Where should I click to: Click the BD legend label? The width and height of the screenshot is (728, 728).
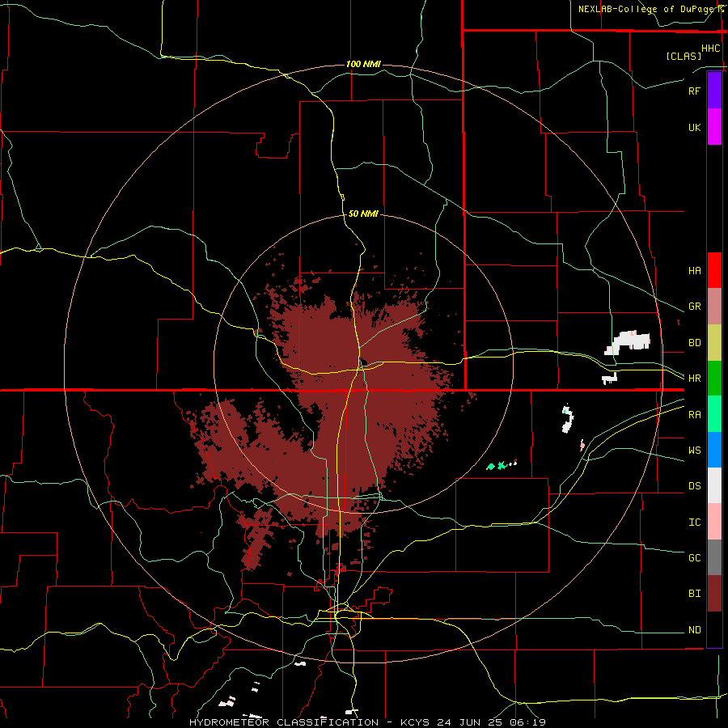[694, 343]
